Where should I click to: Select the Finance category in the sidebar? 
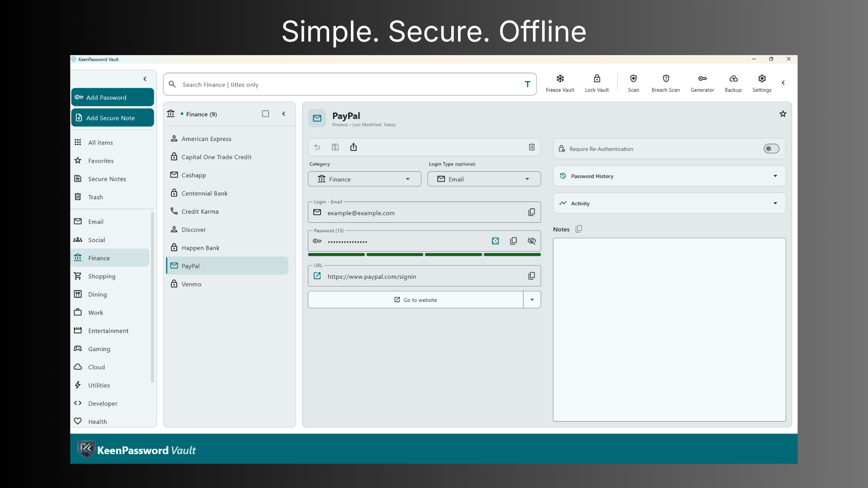tap(110, 258)
